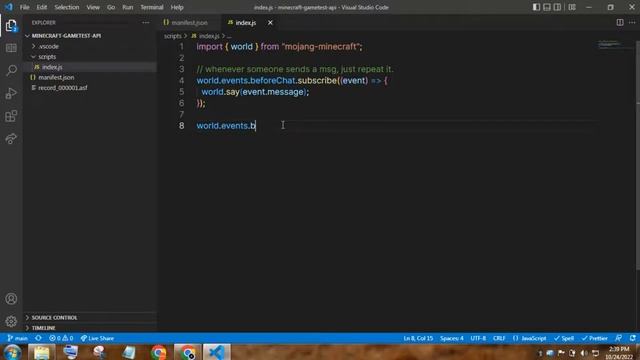Open the Selection menu
The height and width of the screenshot is (360, 640).
(67, 7)
